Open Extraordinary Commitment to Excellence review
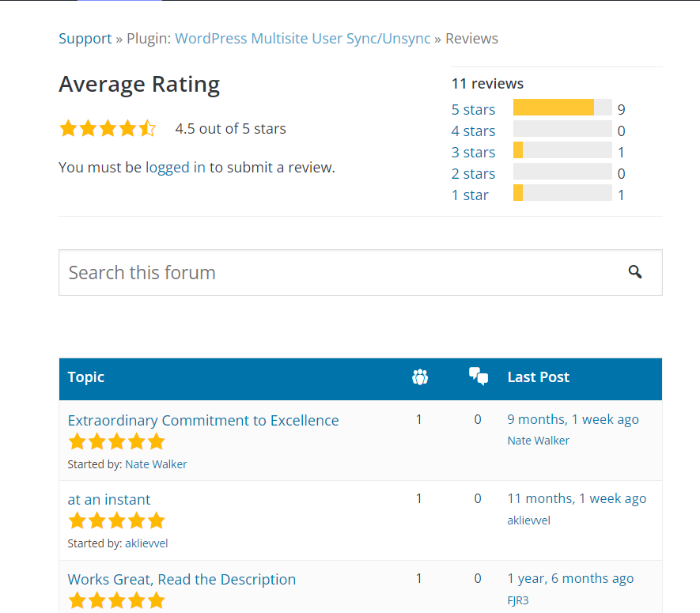This screenshot has height=613, width=700. 203,421
